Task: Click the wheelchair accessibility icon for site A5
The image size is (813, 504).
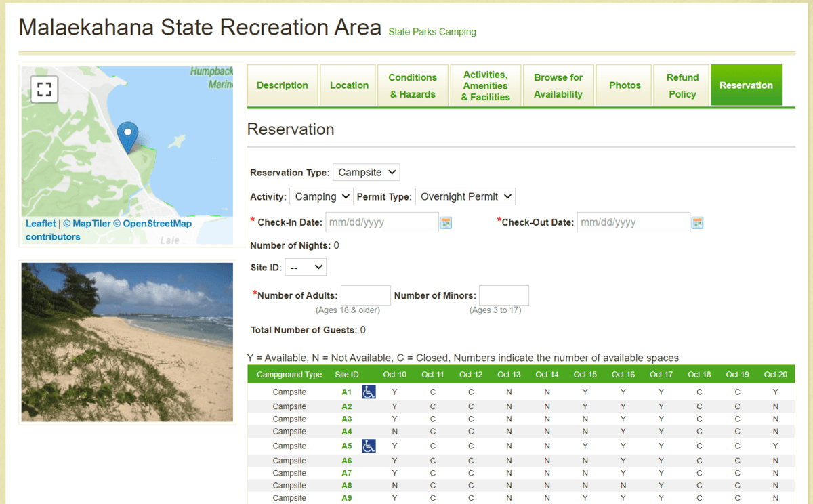Action: click(x=369, y=446)
